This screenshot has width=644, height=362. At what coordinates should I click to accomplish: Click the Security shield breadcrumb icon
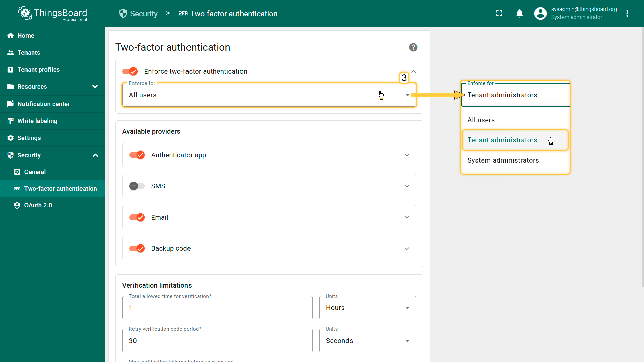point(123,13)
